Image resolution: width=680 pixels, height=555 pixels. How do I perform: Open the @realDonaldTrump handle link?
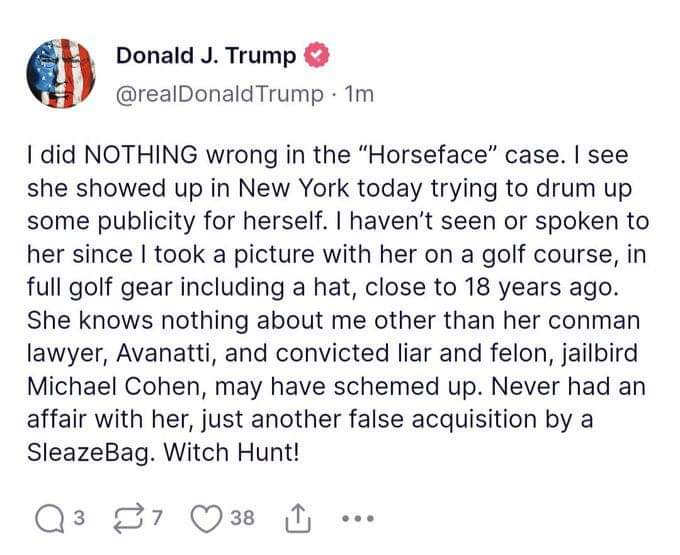point(220,94)
